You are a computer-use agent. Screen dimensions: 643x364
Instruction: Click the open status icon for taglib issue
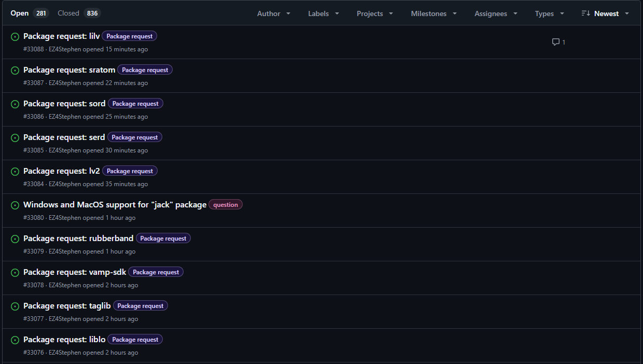point(15,306)
